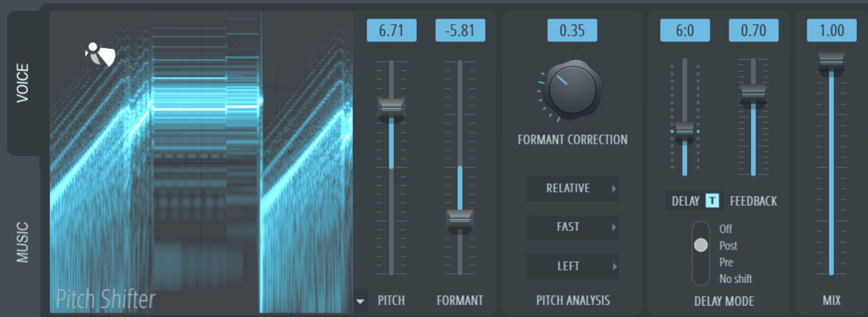Click the FORMANT CORRECTION label
Image resolution: width=868 pixels, height=317 pixels.
(x=573, y=140)
